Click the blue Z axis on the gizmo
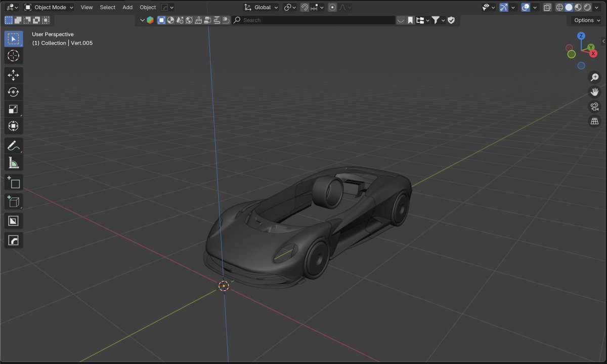The width and height of the screenshot is (607, 364). [x=582, y=36]
